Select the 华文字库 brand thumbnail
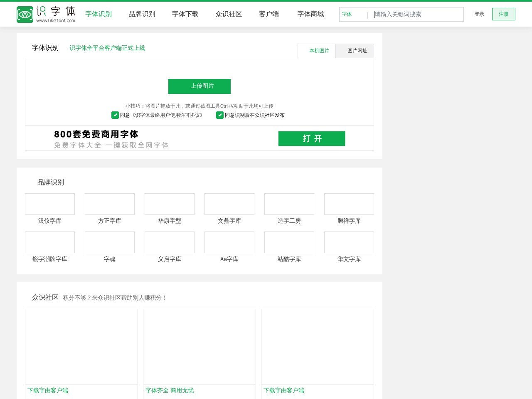Image resolution: width=532 pixels, height=399 pixels. point(349,242)
